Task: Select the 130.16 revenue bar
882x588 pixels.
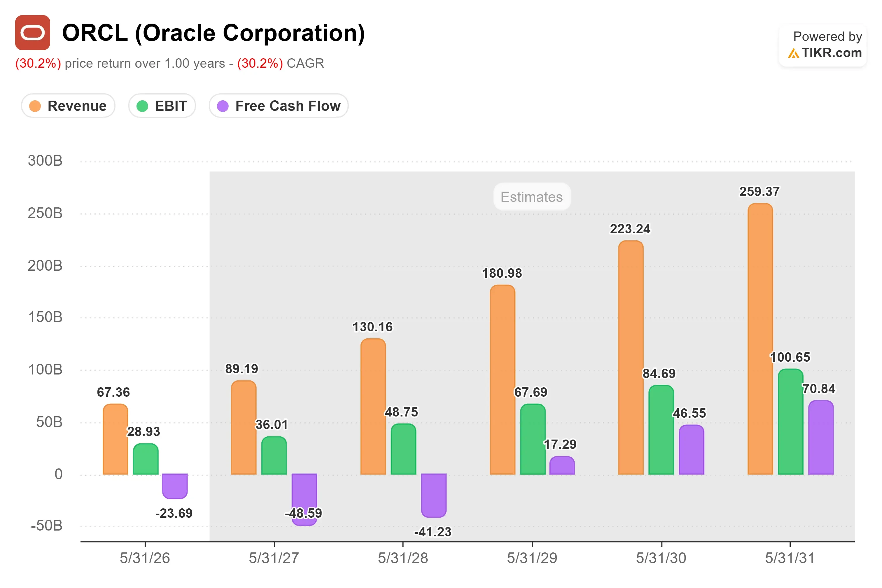Action: 373,407
